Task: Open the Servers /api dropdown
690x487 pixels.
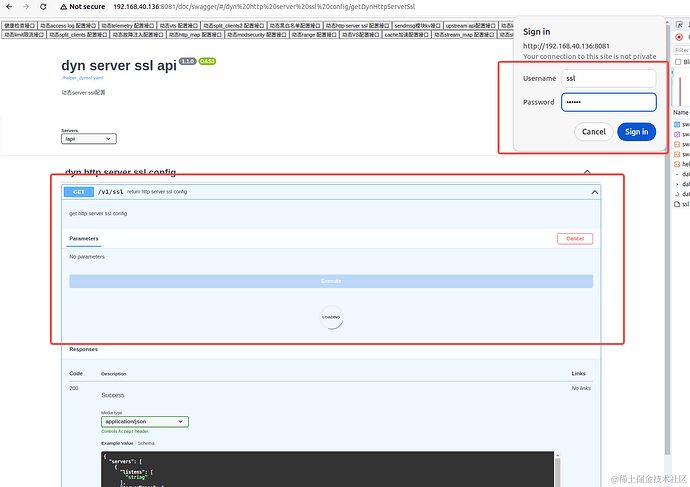Action: pyautogui.click(x=89, y=139)
